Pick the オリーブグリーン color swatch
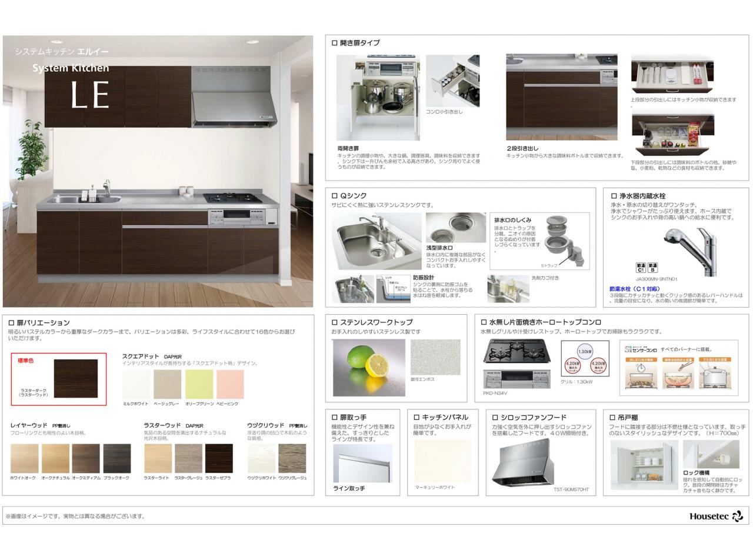Image resolution: width=753 pixels, height=560 pixels. (x=199, y=384)
